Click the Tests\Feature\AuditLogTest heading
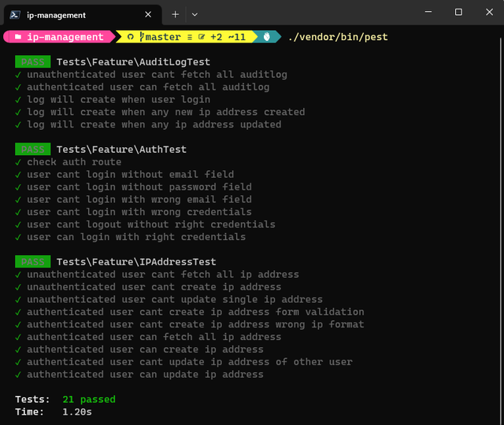Viewport: 504px width, 425px height. pyautogui.click(x=133, y=61)
